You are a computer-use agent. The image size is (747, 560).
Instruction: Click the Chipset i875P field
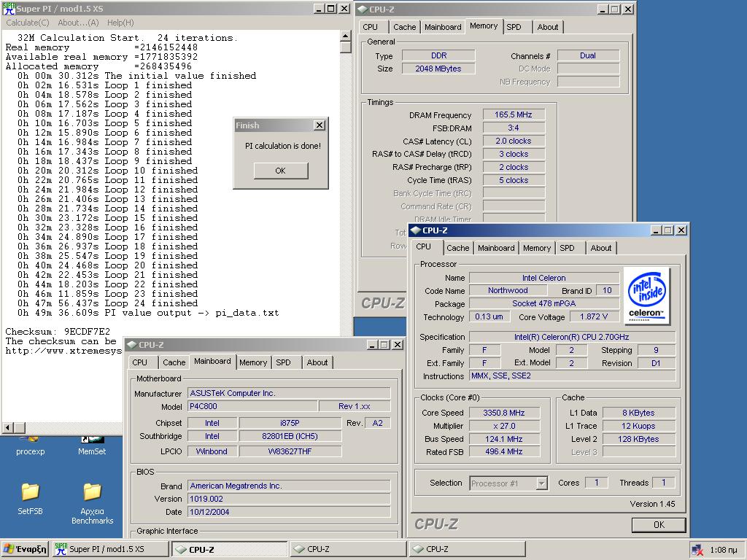point(290,423)
